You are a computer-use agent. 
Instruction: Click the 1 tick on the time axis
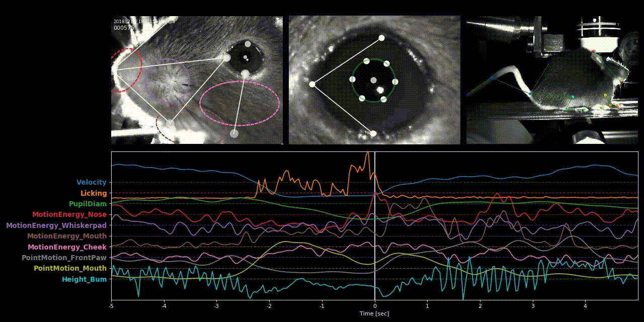pos(427,305)
